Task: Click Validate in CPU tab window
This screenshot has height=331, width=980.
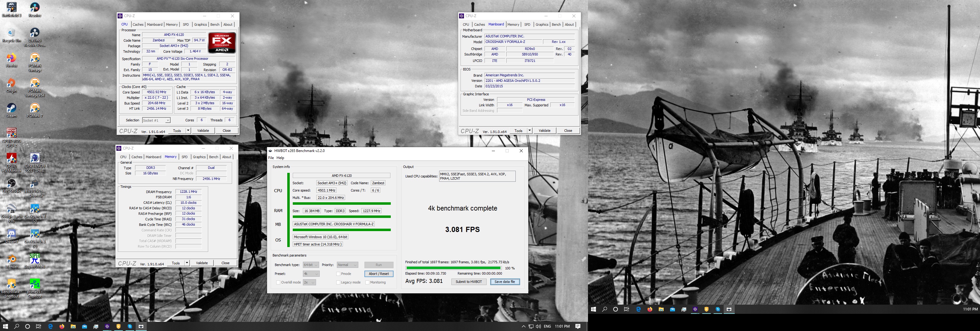Action: coord(203,131)
